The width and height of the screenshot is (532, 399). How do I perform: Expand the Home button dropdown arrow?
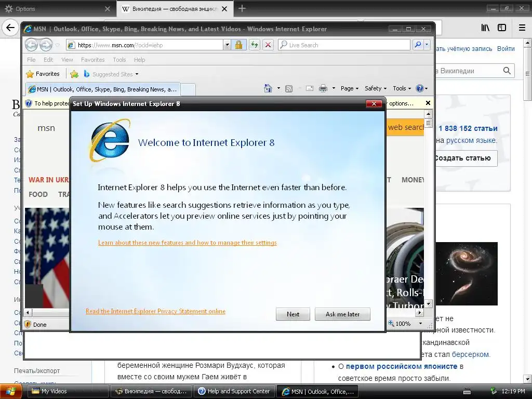278,88
